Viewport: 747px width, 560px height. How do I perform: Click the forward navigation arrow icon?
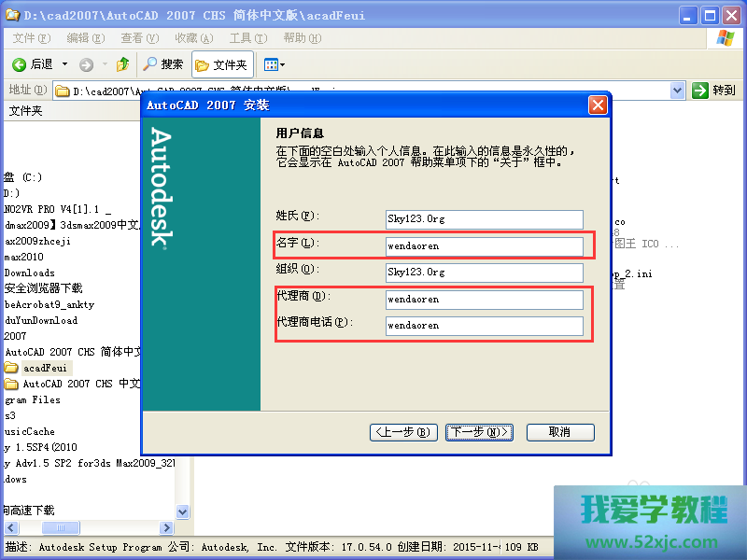(x=86, y=64)
